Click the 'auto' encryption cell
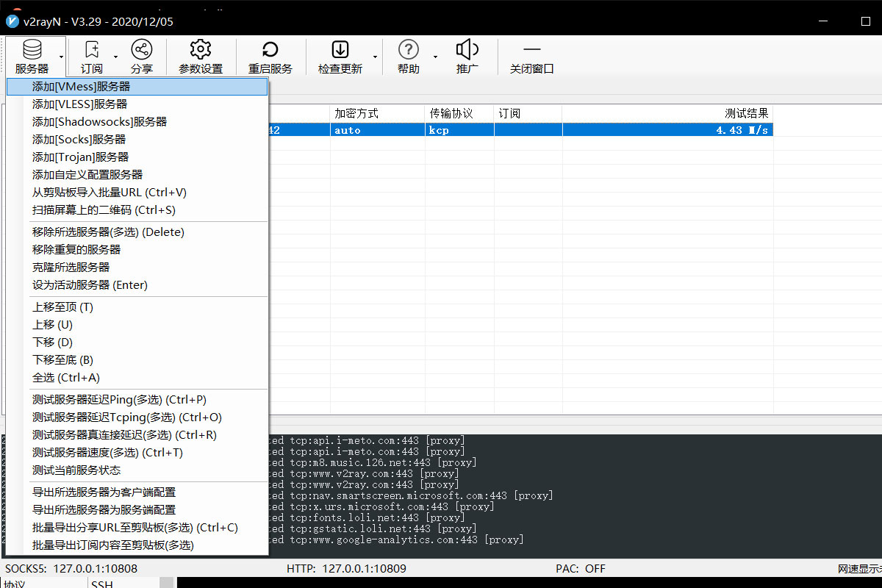This screenshot has height=588, width=882. click(x=378, y=130)
